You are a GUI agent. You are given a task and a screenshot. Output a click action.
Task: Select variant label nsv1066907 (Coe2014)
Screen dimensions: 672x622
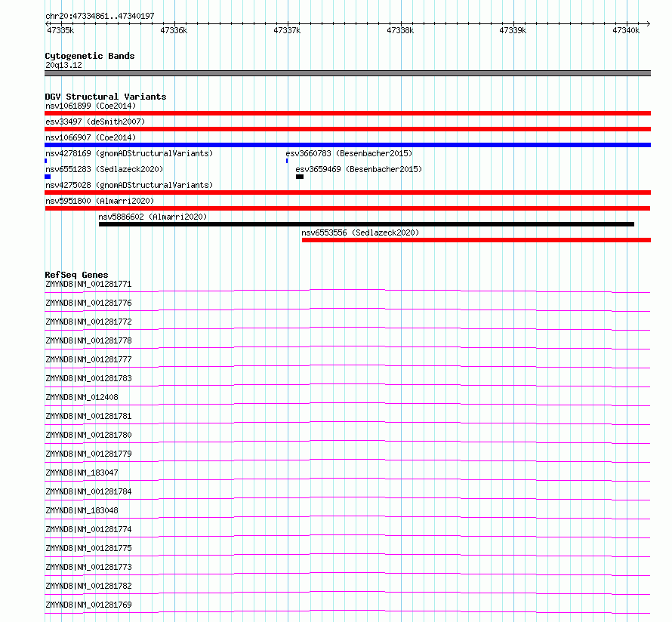click(x=91, y=137)
